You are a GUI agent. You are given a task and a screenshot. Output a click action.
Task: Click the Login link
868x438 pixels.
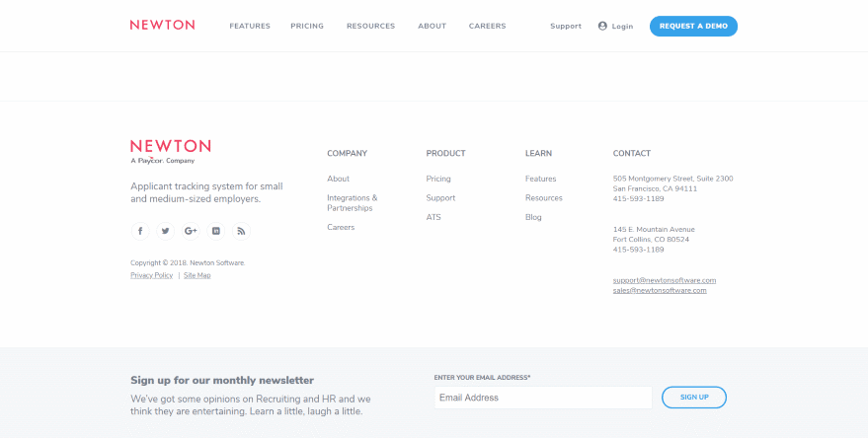[622, 26]
